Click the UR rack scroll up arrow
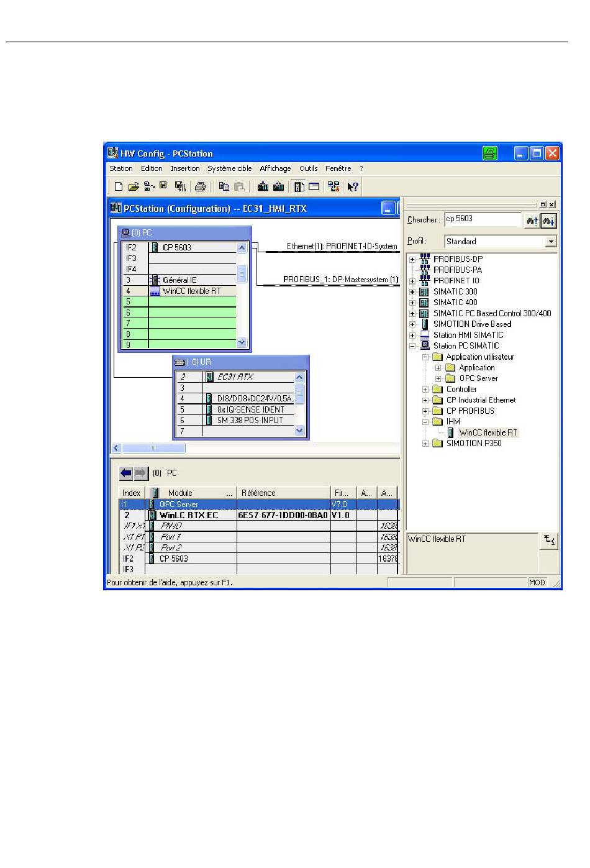 point(299,377)
